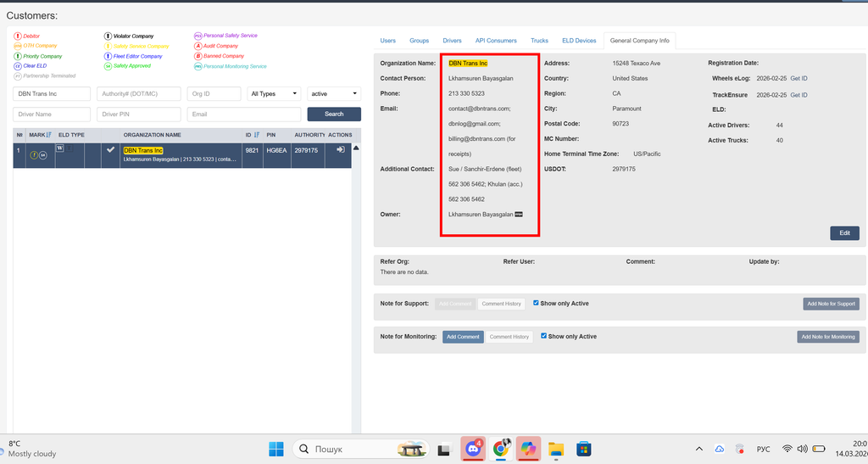The width and height of the screenshot is (868, 464).
Task: Click the authority number 2979175 in the row
Action: coord(306,150)
